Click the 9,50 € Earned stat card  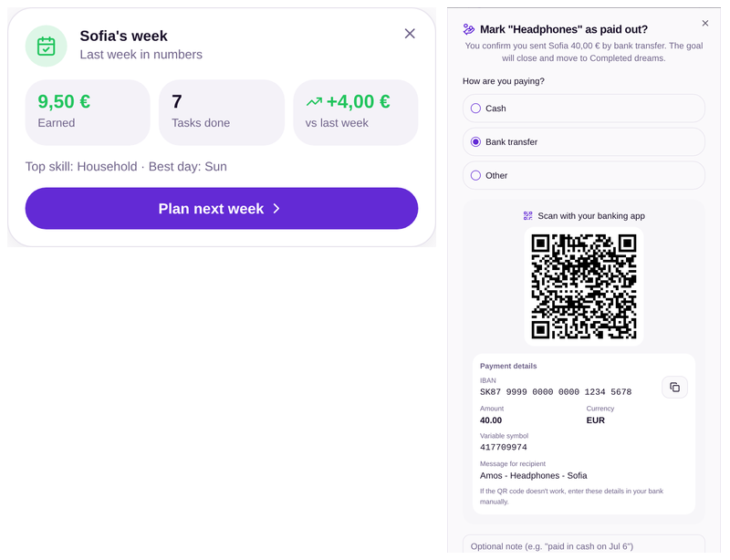coord(88,112)
